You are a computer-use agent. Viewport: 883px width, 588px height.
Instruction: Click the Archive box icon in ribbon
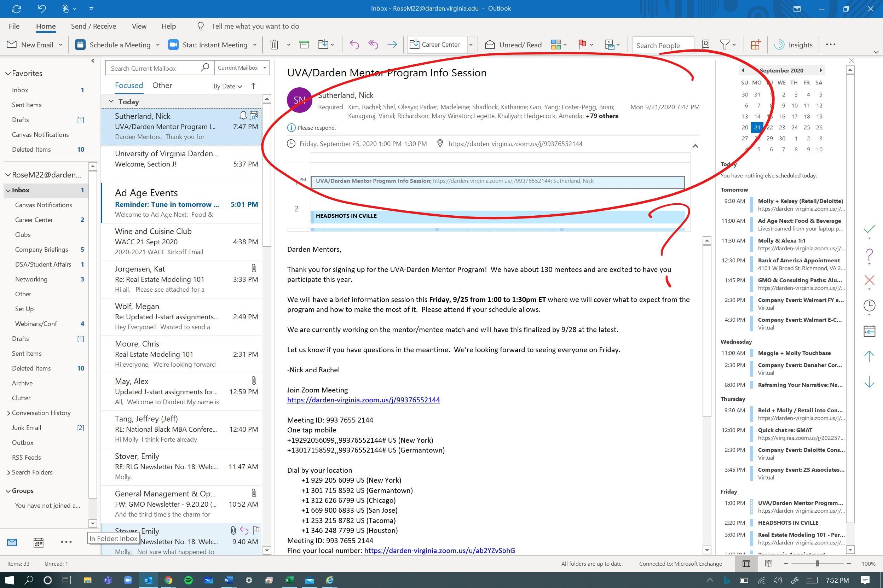pyautogui.click(x=304, y=45)
